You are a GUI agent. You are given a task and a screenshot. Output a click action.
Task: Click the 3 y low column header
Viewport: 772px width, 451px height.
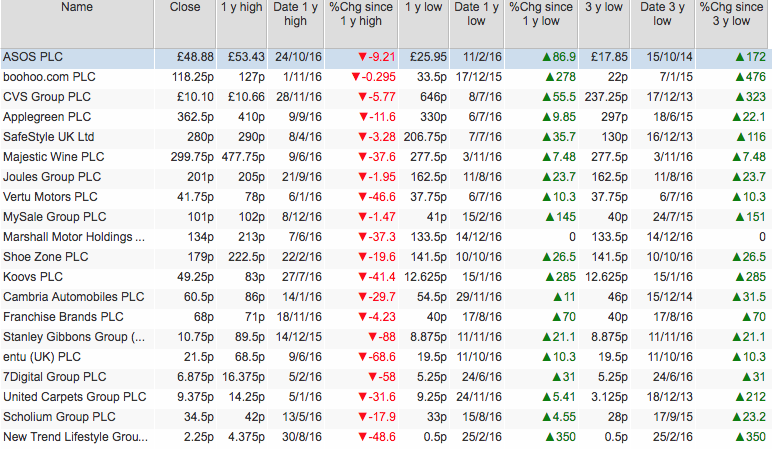point(604,23)
